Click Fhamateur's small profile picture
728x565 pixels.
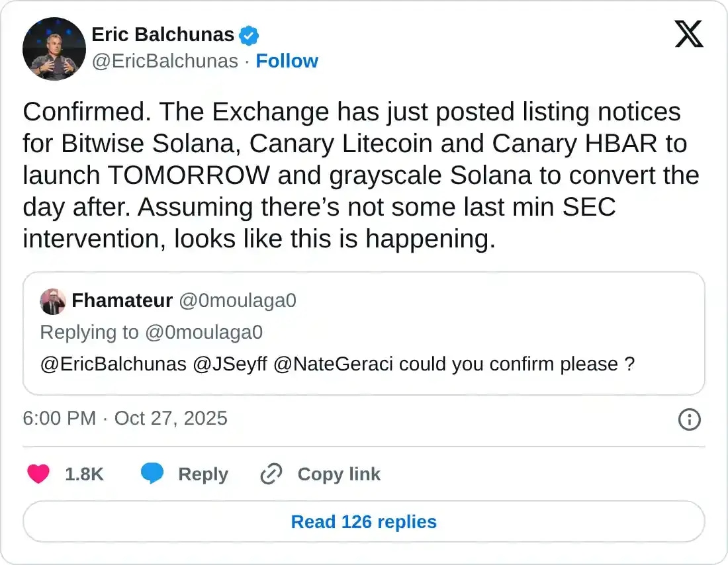coord(53,302)
